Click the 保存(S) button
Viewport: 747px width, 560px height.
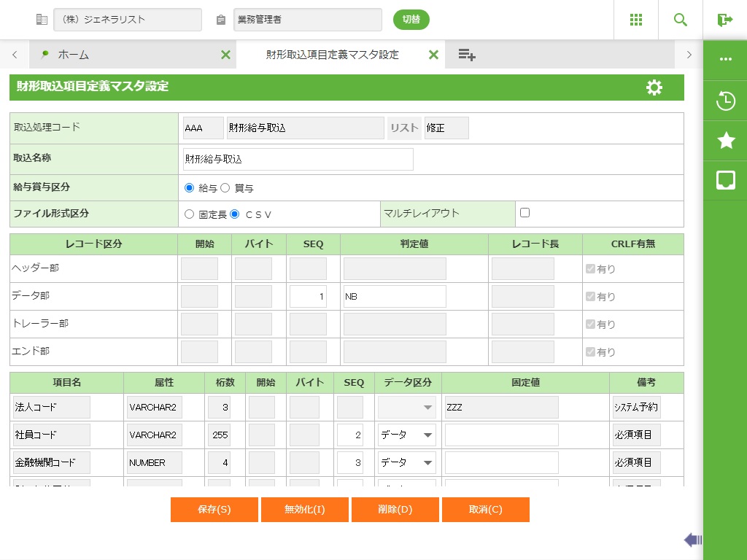[x=214, y=510]
